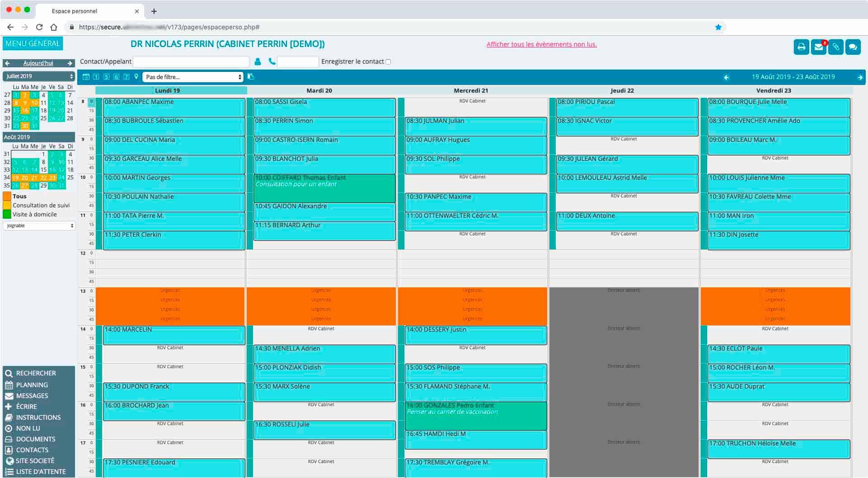Open the Pas de filtre dropdown
The image size is (868, 478).
click(193, 77)
